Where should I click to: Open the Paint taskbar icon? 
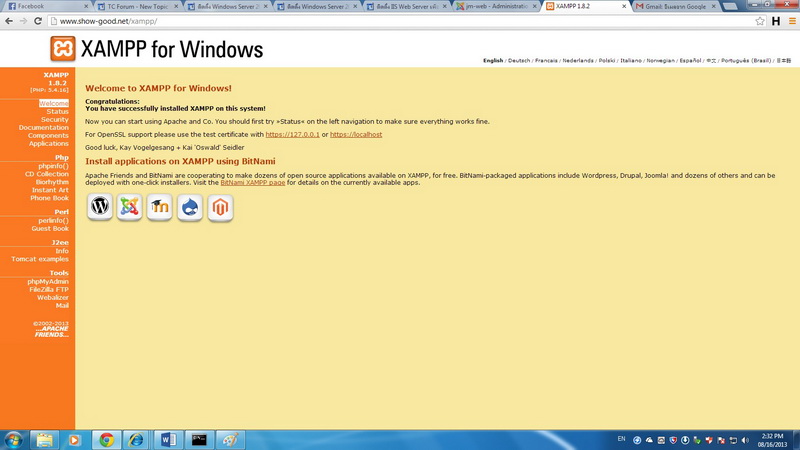pyautogui.click(x=230, y=440)
